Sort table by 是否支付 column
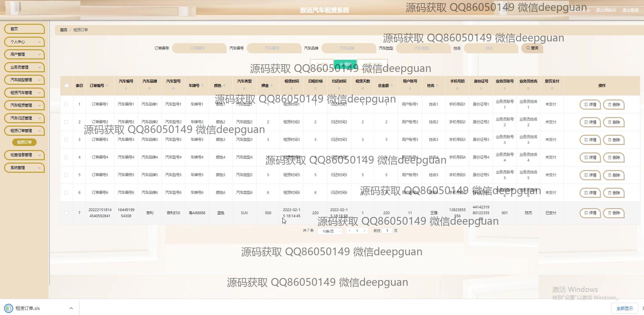Screen dimensions: 644x315 (x=552, y=89)
